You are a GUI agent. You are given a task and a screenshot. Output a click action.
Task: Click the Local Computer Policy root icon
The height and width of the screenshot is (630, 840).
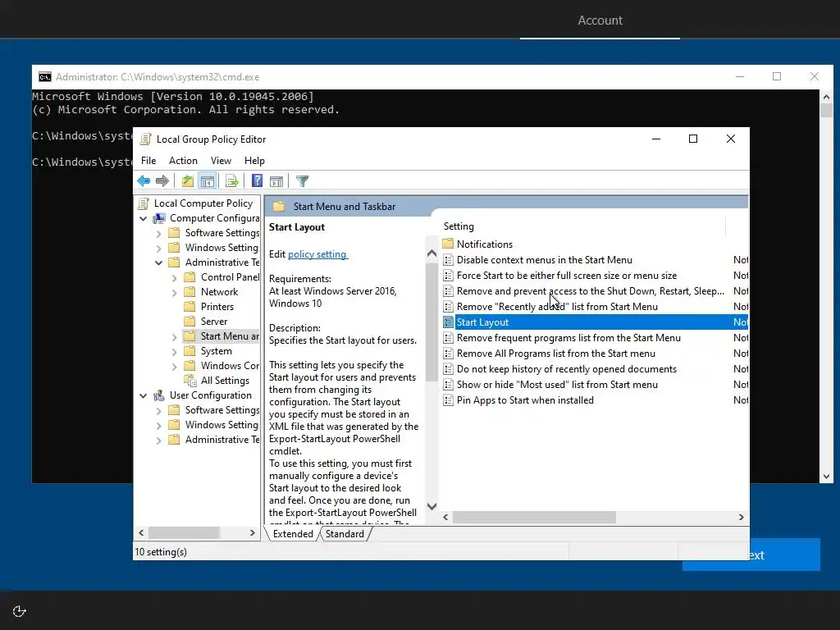pyautogui.click(x=144, y=203)
